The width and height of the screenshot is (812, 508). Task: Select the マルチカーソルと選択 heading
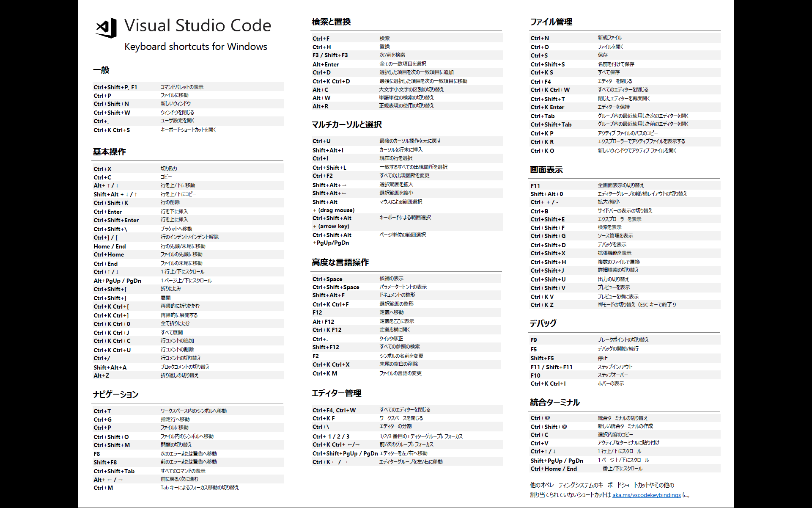pyautogui.click(x=347, y=124)
